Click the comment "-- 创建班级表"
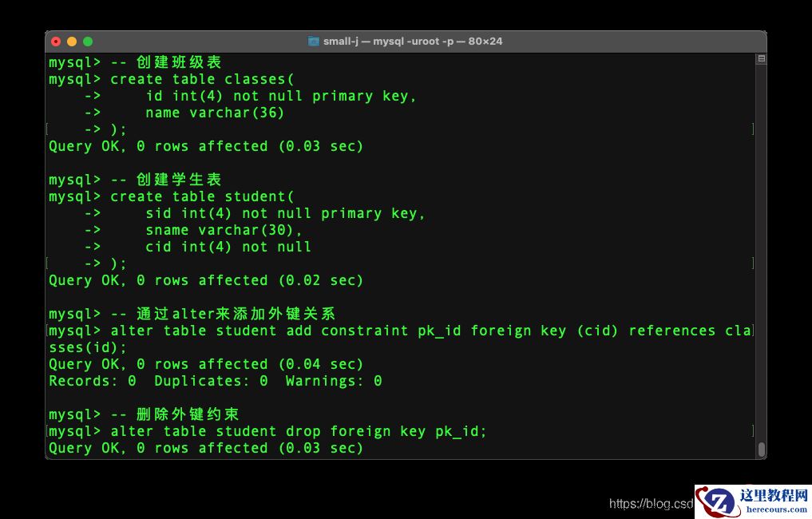This screenshot has height=519, width=812. click(x=166, y=62)
